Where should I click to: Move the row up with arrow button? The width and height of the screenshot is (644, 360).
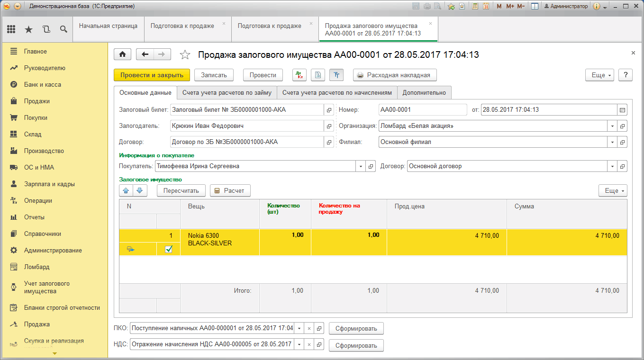(x=126, y=190)
